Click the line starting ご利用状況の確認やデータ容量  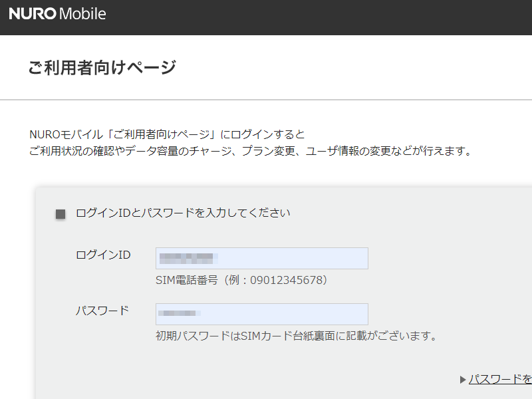pyautogui.click(x=251, y=151)
